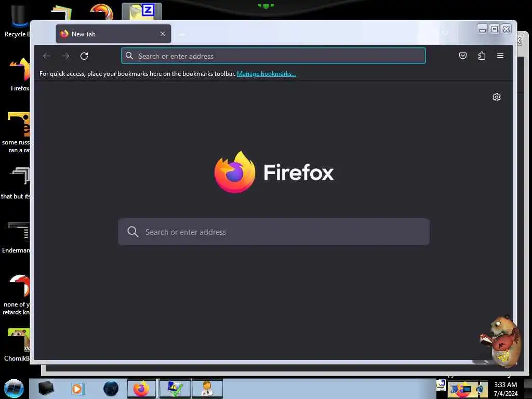Select the 'that but its' desktop icon
This screenshot has width=532, height=399.
tap(16, 183)
